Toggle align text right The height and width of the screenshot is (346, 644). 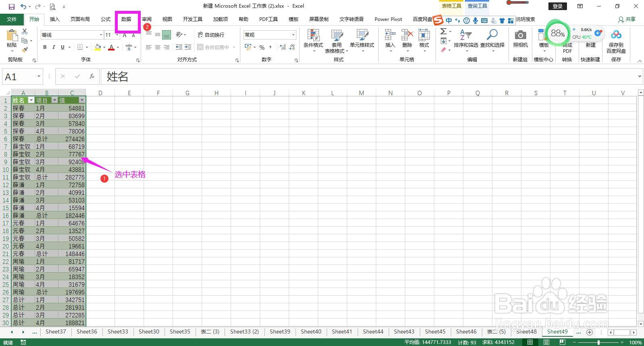tap(166, 47)
